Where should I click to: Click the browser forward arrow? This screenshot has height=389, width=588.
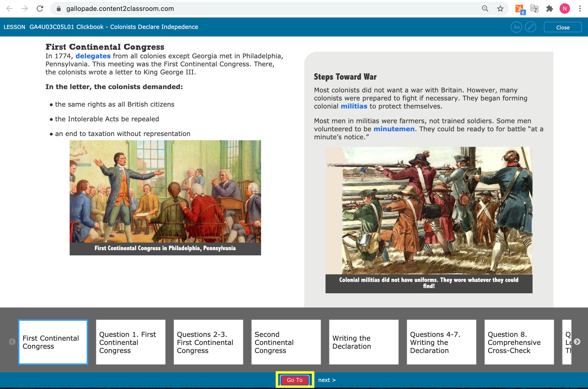click(25, 9)
